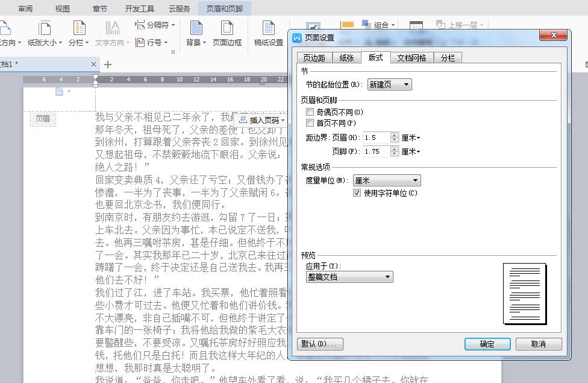The height and width of the screenshot is (383, 588).
Task: Click the 默认 button
Action: coord(320,343)
